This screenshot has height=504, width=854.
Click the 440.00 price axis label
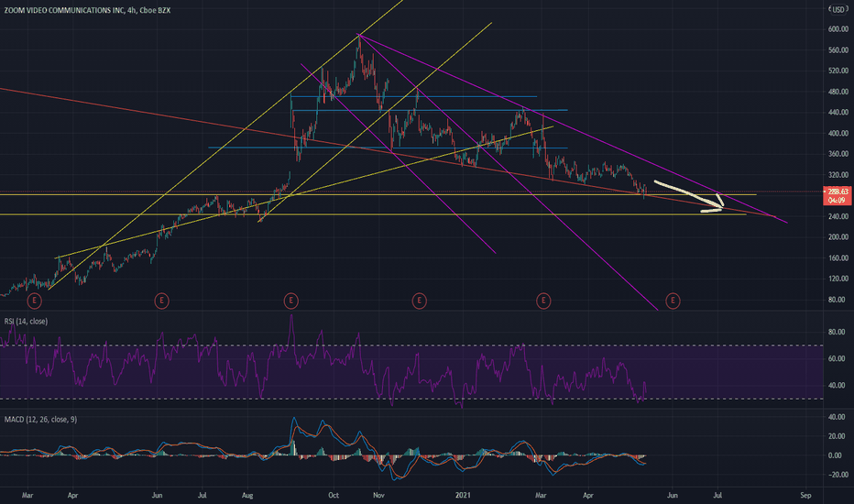click(x=838, y=112)
